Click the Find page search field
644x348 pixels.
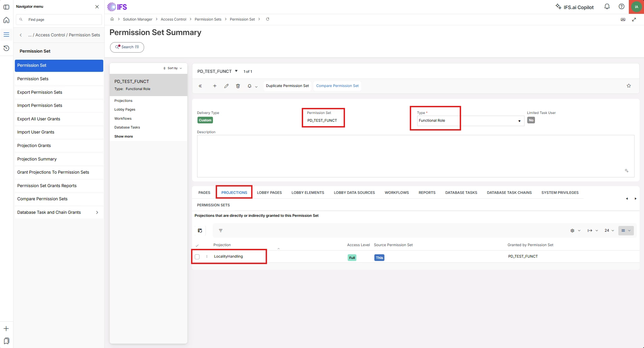tap(59, 20)
